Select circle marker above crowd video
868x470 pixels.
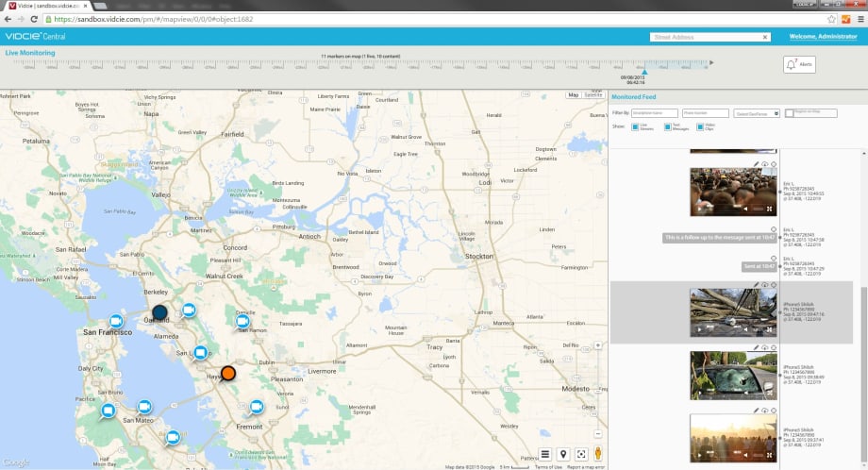coord(774,164)
